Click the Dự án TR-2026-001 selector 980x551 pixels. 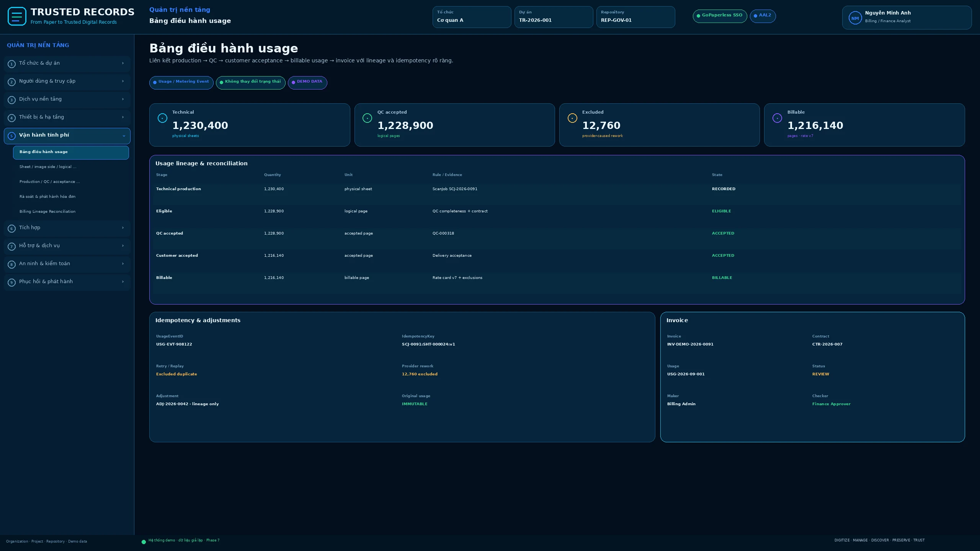coord(554,17)
